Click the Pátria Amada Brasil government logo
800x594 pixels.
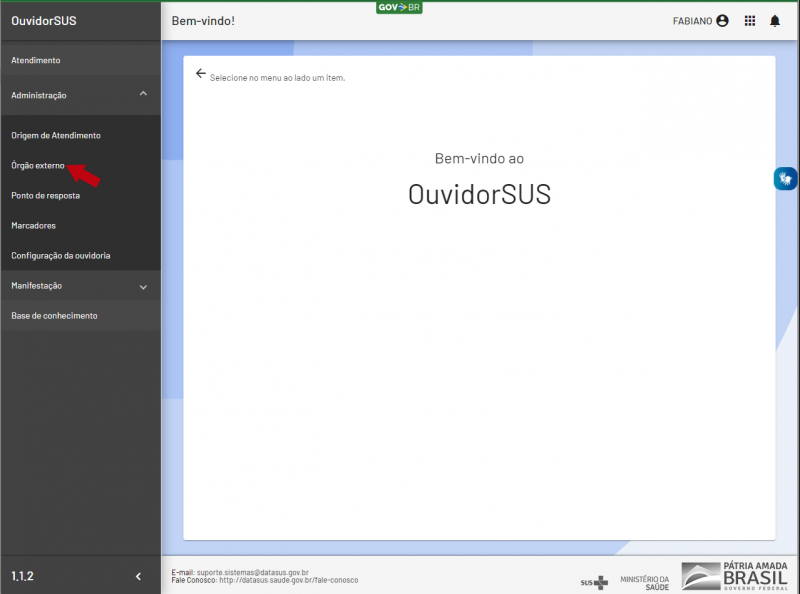[x=733, y=577]
